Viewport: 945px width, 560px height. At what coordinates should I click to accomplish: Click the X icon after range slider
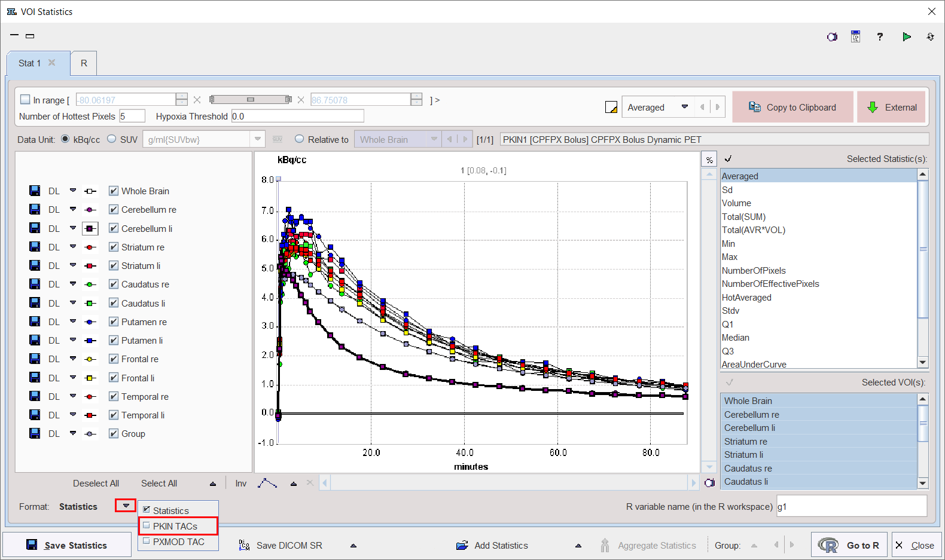click(301, 100)
